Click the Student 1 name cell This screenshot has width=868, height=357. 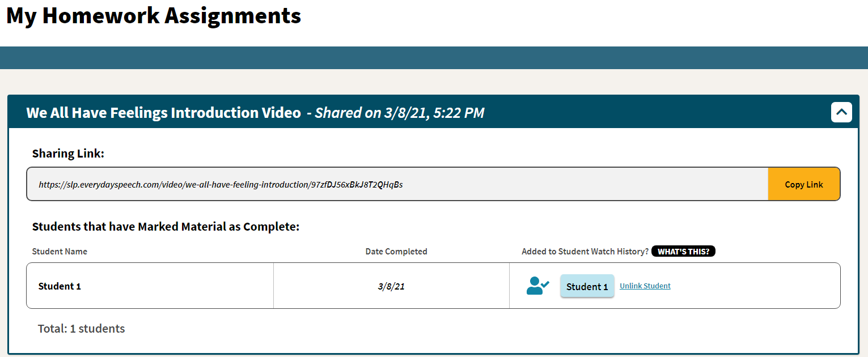point(150,286)
